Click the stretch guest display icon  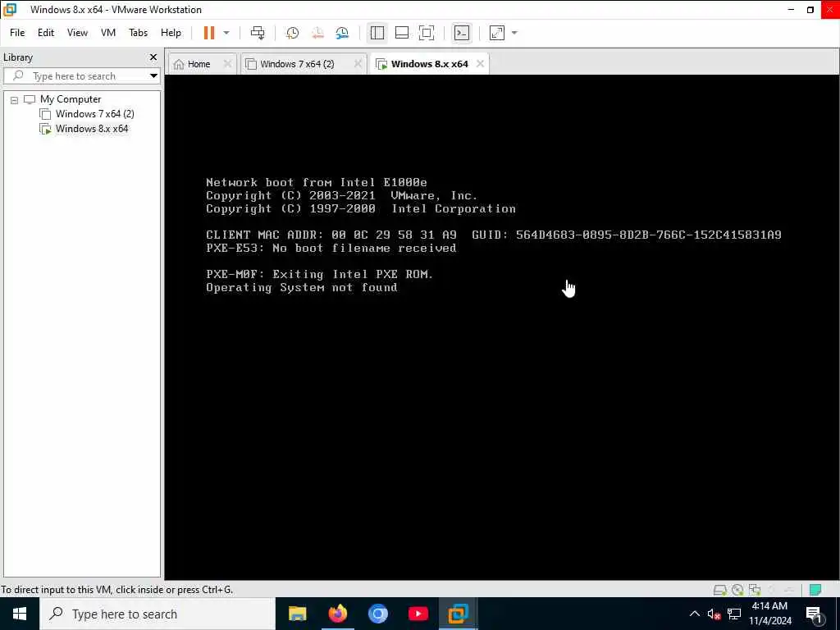496,33
